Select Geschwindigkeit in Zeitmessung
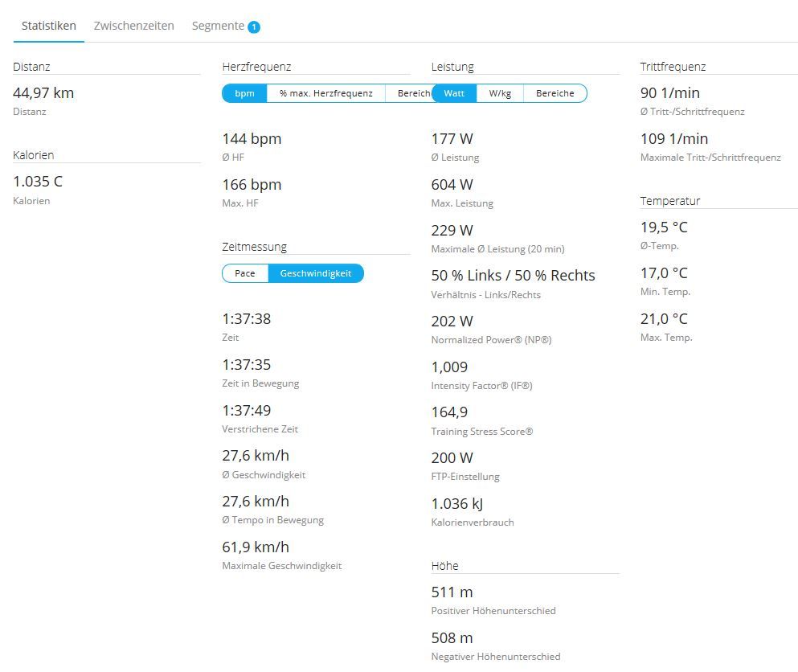Screen dimensions: 798x672 click(x=315, y=273)
